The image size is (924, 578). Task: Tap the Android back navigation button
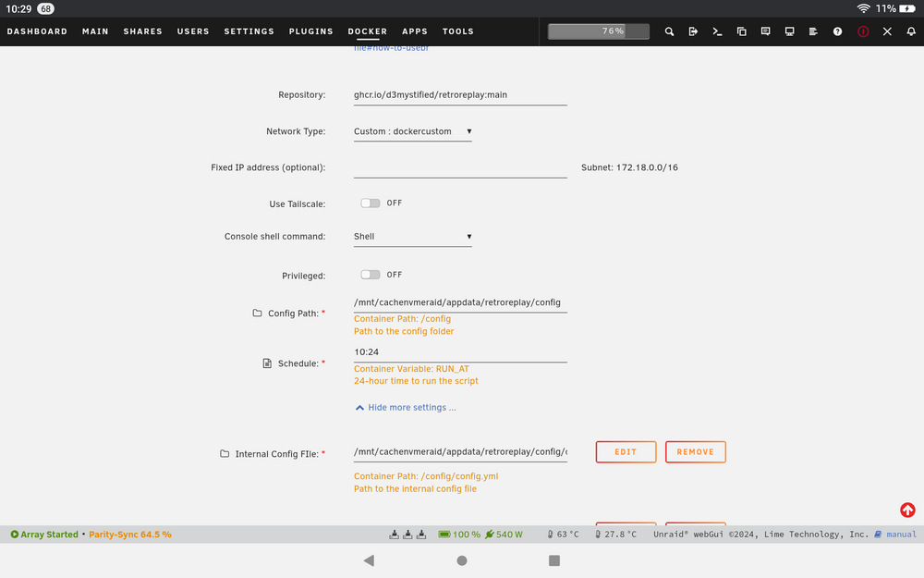pyautogui.click(x=369, y=560)
